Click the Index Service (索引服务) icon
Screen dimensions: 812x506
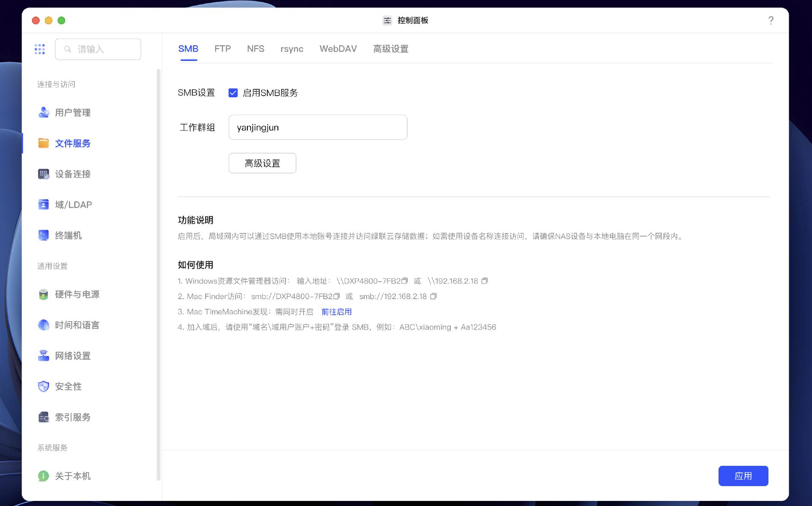tap(44, 417)
